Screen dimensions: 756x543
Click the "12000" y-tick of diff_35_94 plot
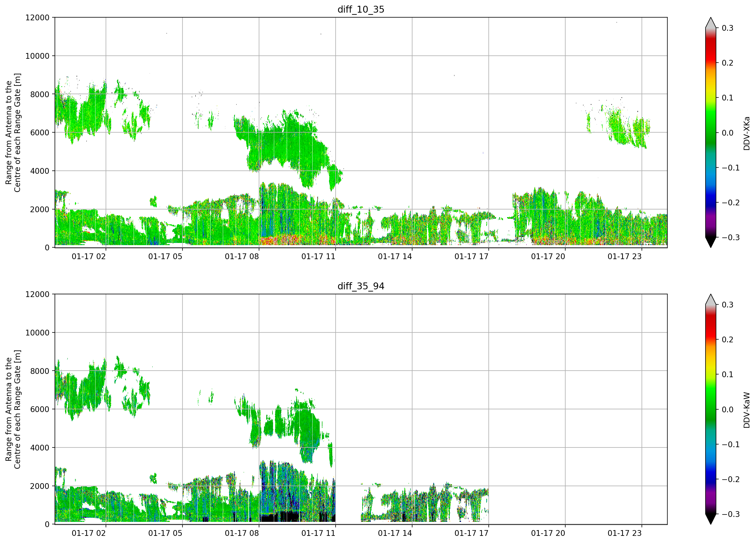(37, 295)
